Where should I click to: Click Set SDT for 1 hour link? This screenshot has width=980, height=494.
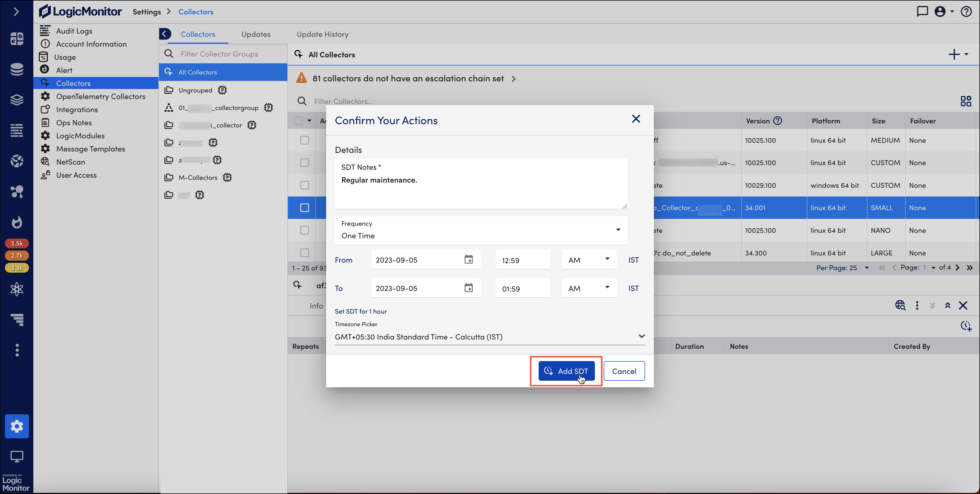361,311
